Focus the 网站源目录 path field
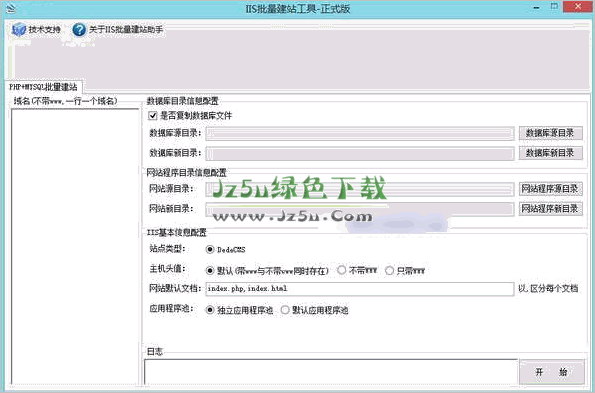595x393 pixels. [x=360, y=189]
